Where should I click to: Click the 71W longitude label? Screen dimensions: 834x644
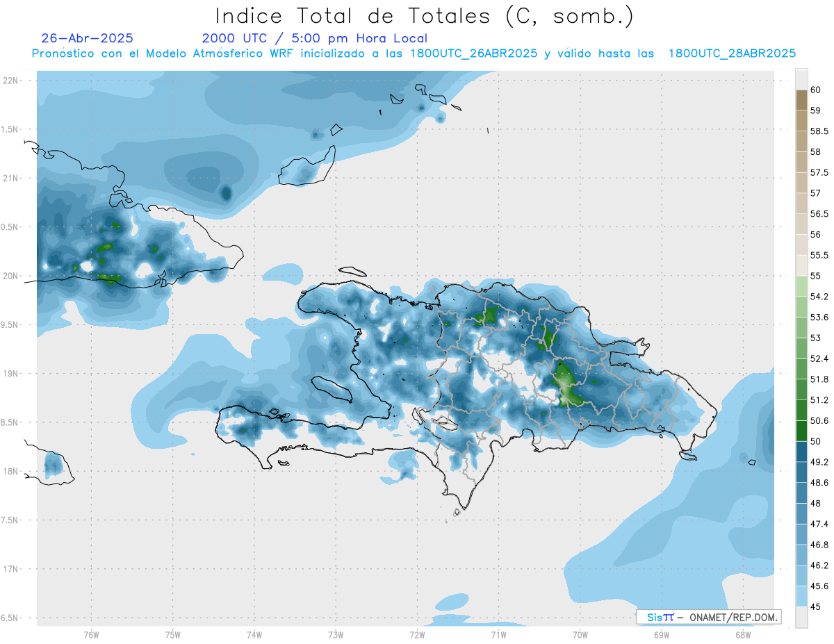tap(498, 635)
